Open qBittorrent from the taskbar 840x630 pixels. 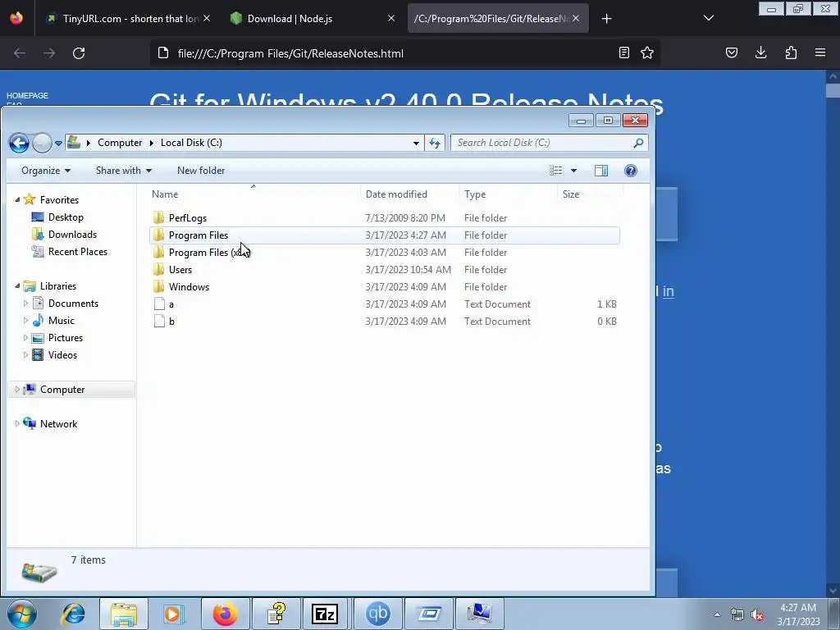pos(377,614)
